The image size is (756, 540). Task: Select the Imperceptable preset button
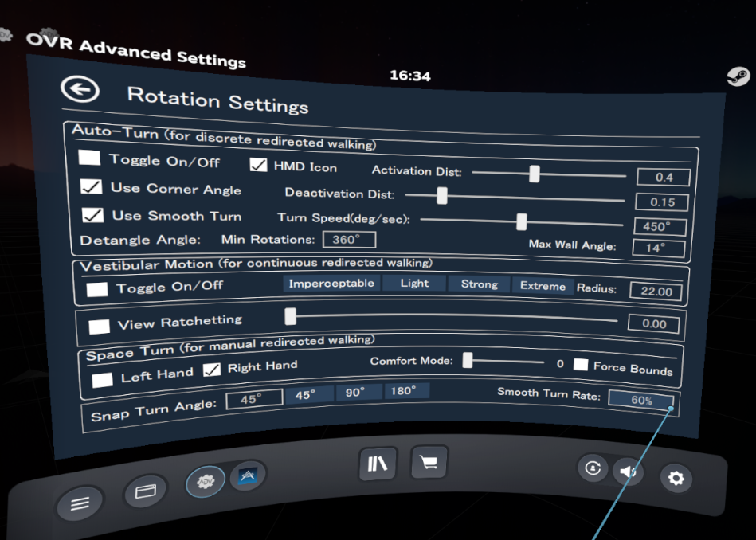(331, 283)
